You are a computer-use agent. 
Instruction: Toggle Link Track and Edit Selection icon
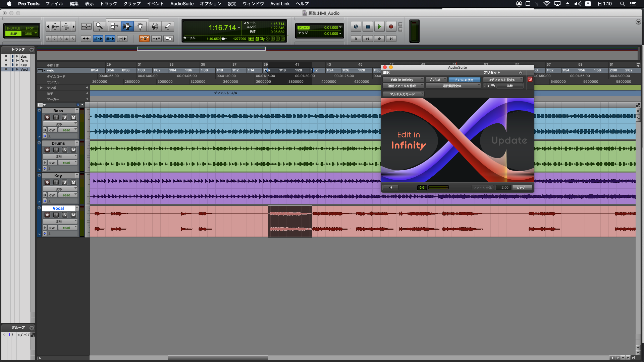[110, 39]
